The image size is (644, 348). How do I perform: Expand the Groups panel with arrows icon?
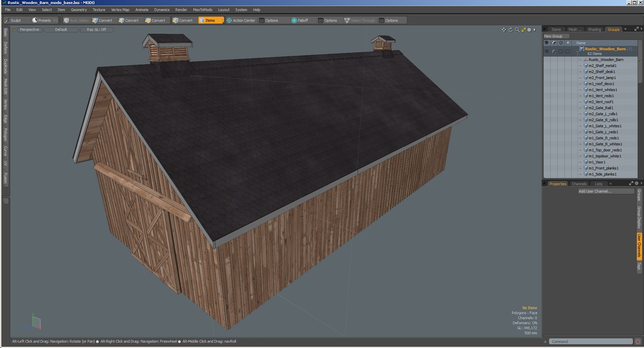coord(636,29)
